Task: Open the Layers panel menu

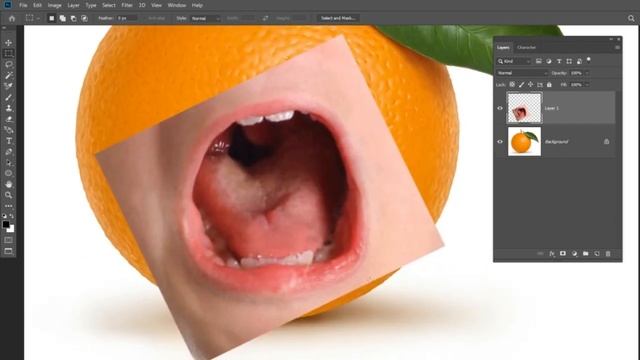Action: [617, 47]
